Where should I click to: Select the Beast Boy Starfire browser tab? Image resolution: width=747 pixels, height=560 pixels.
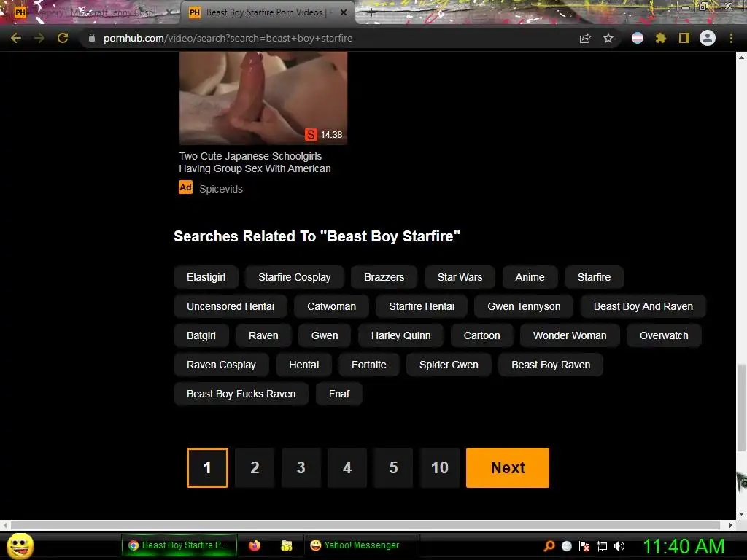(267, 12)
